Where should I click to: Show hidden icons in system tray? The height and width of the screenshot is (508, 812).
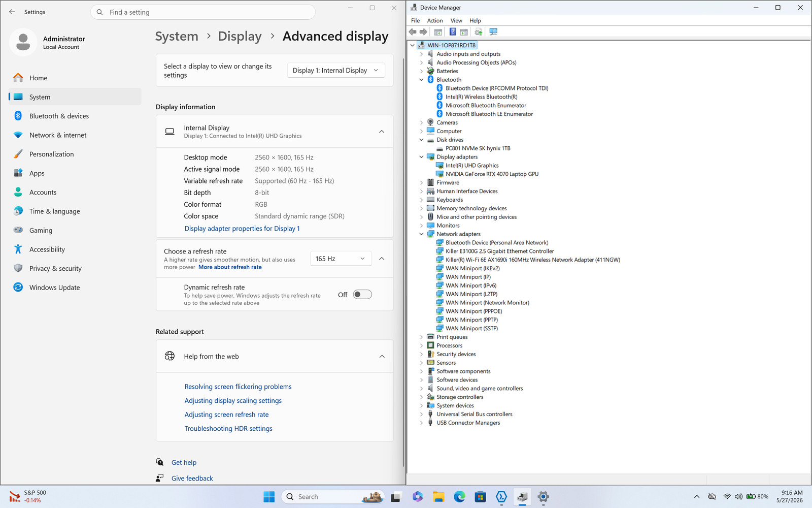click(x=697, y=496)
